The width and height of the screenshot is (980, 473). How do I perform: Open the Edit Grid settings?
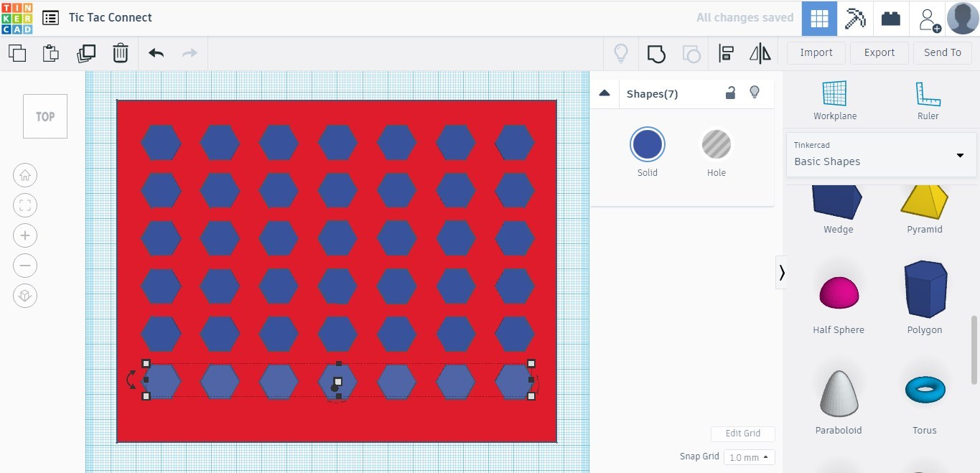[x=742, y=434]
